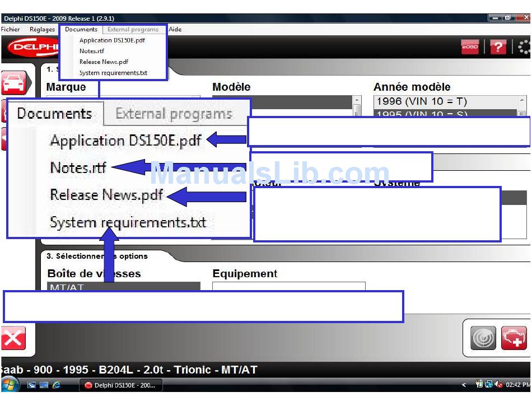The height and width of the screenshot is (406, 532).
Task: Open the Windows Start button
Action: (x=10, y=385)
